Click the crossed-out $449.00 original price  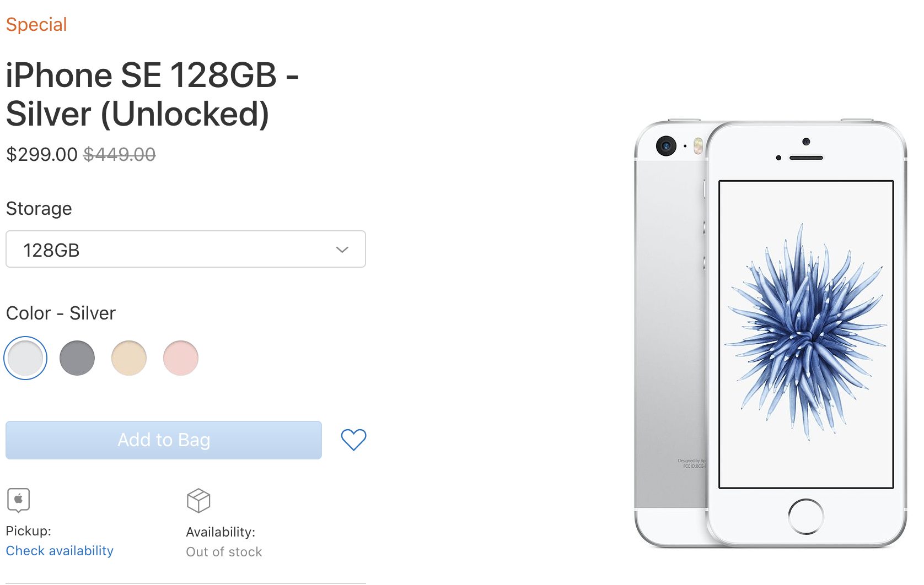click(119, 154)
